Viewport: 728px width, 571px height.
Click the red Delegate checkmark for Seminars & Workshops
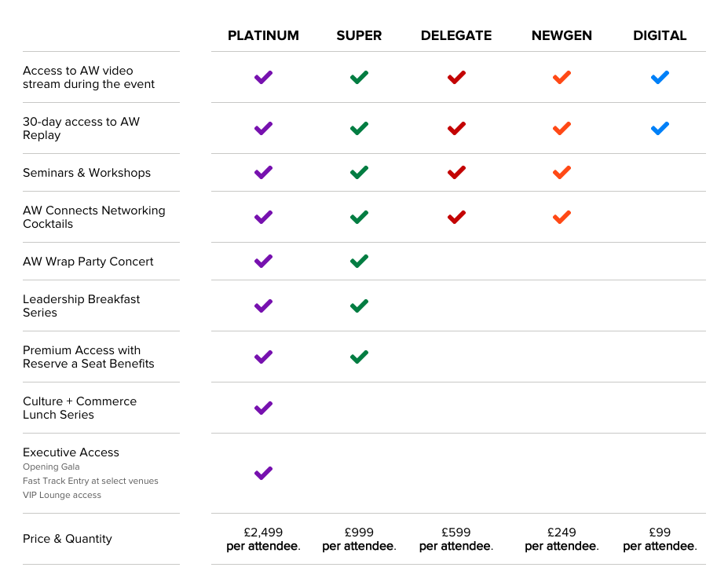pos(456,172)
